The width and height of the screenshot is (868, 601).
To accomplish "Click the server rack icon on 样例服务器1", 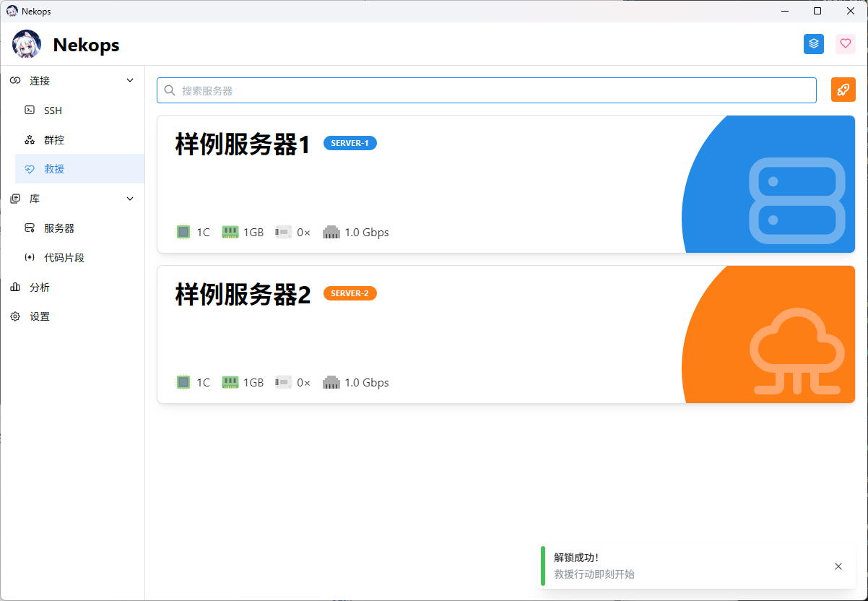I will click(797, 200).
